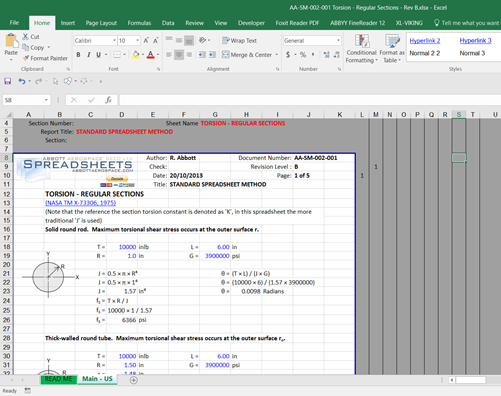Click the Percent Style icon

[303, 55]
